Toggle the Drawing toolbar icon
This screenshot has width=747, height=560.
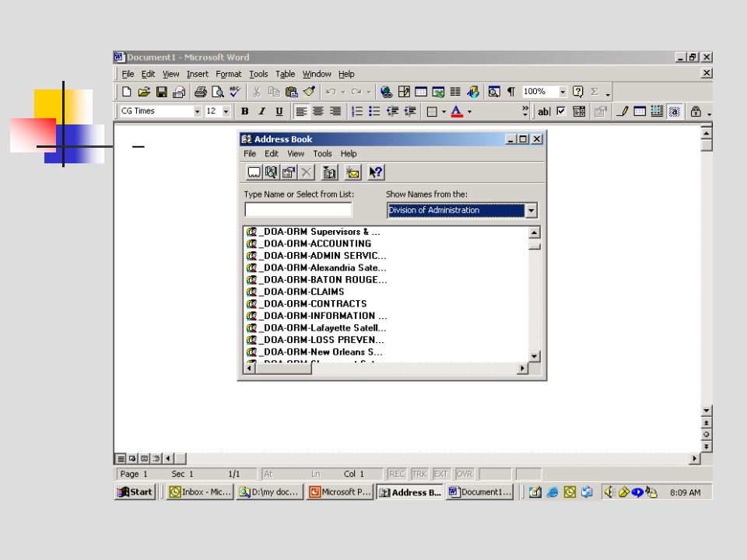472,92
